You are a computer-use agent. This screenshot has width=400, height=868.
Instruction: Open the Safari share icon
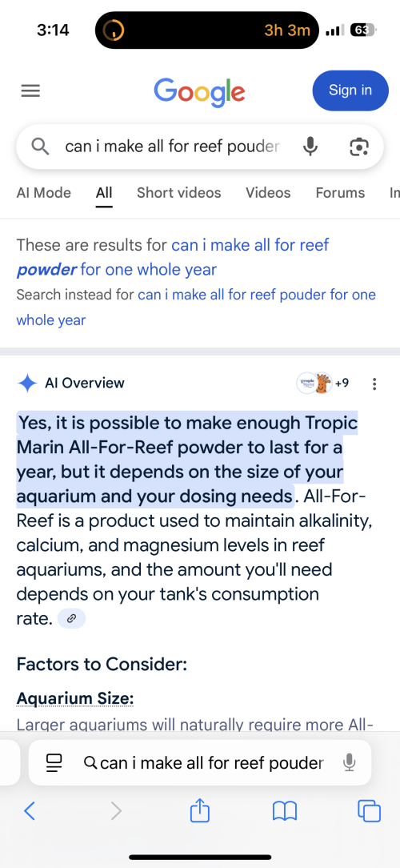[x=200, y=811]
